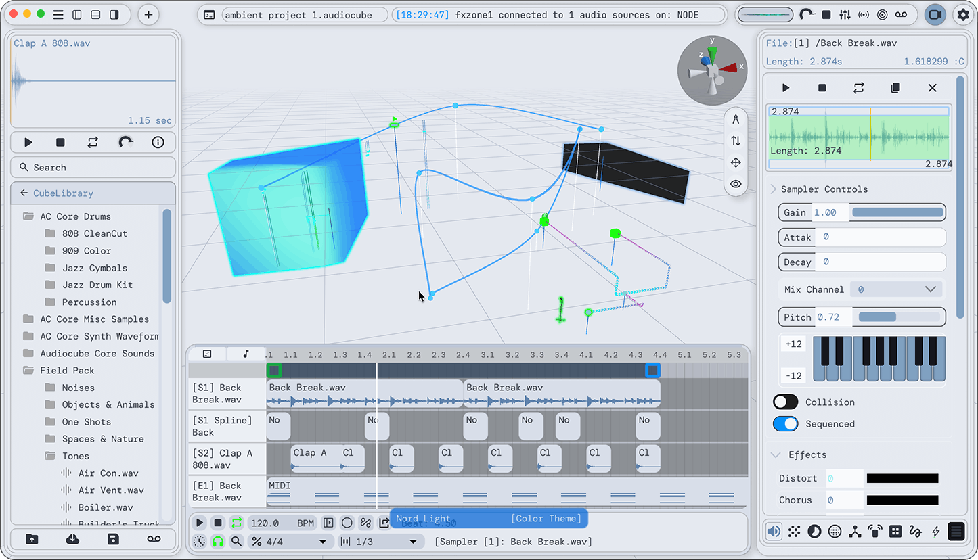Toggle left sidebar panel layout icon
Image resolution: width=978 pixels, height=560 pixels.
tap(76, 14)
